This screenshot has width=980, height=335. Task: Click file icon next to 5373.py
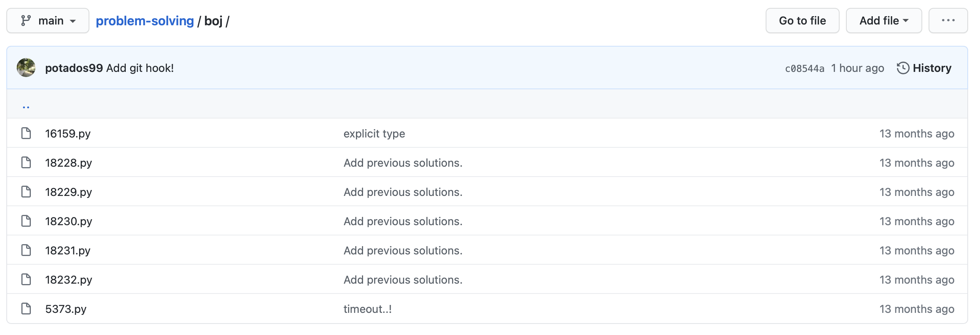click(26, 309)
